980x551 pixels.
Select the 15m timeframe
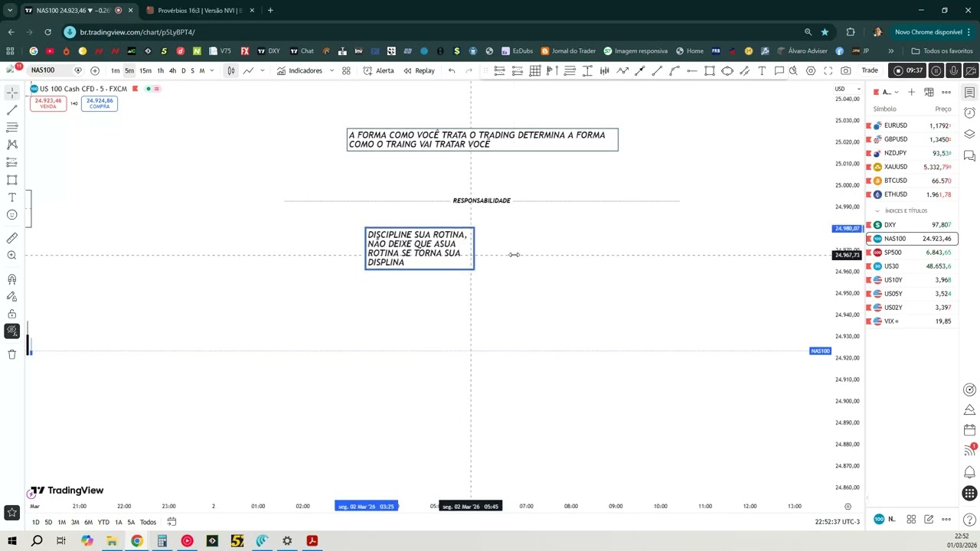pos(145,70)
